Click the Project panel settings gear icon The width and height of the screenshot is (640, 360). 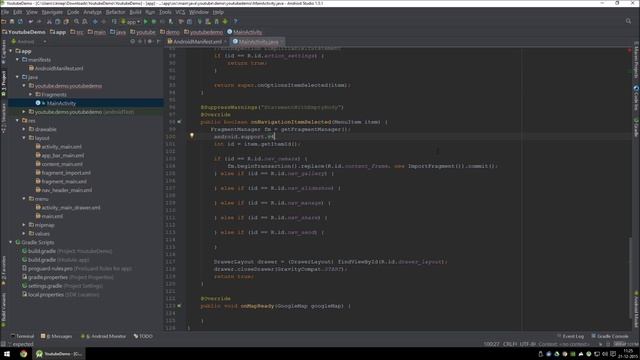(x=150, y=42)
